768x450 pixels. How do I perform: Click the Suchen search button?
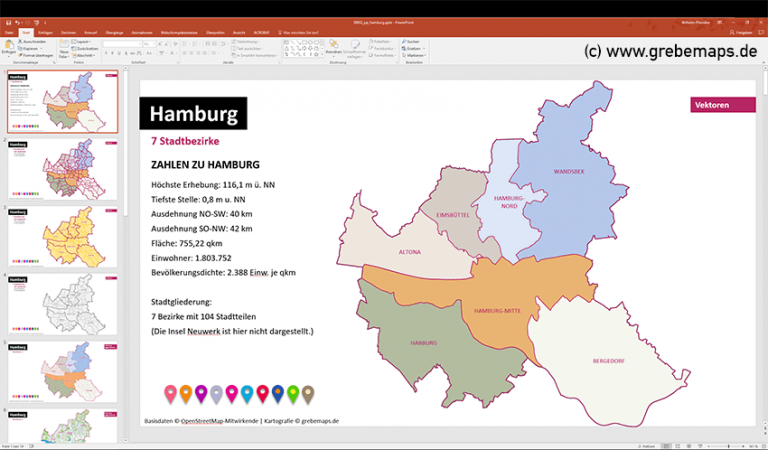[410, 42]
